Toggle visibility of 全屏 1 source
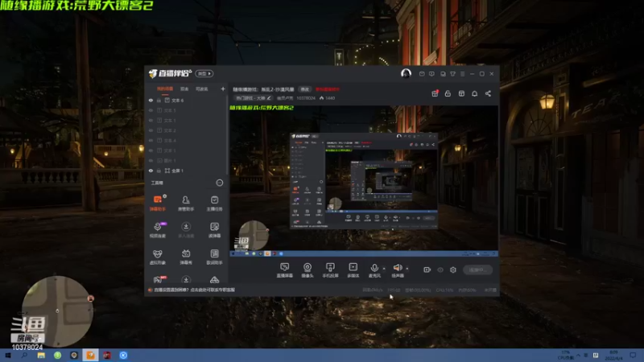The height and width of the screenshot is (362, 644). click(x=151, y=171)
